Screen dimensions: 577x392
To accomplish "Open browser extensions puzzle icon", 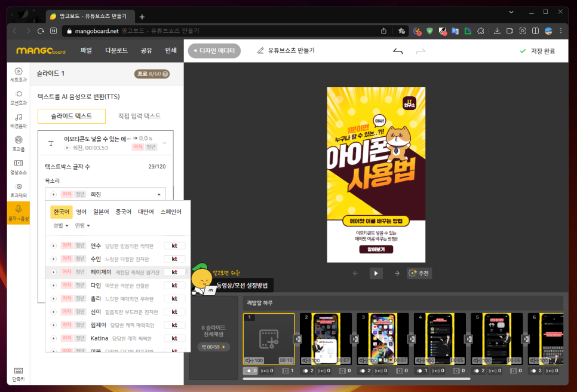I will point(481,31).
